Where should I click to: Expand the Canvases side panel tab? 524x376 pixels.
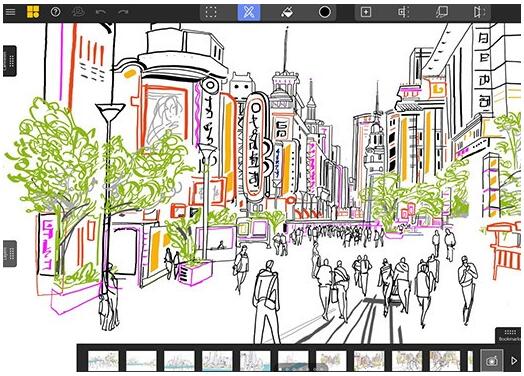pyautogui.click(x=10, y=61)
